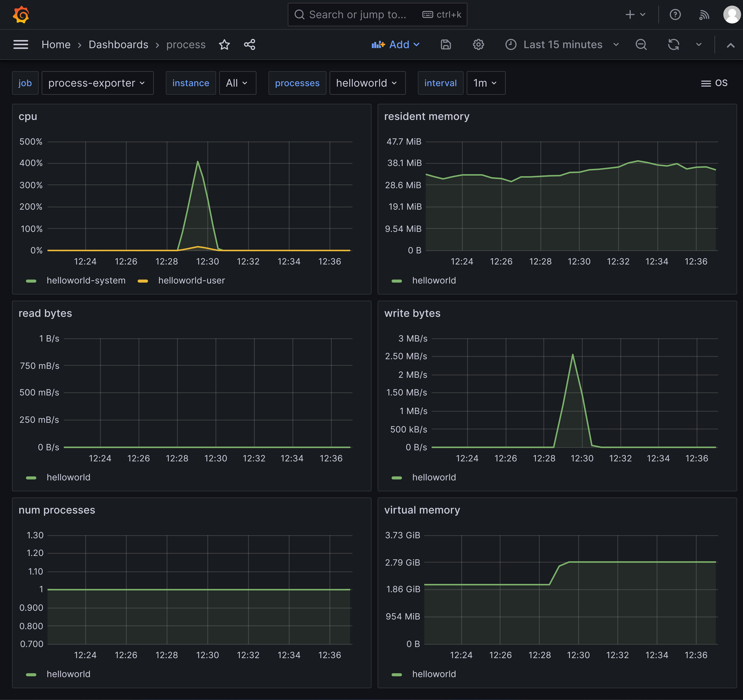
Task: Click the resident memory legend color swatch
Action: click(x=396, y=281)
